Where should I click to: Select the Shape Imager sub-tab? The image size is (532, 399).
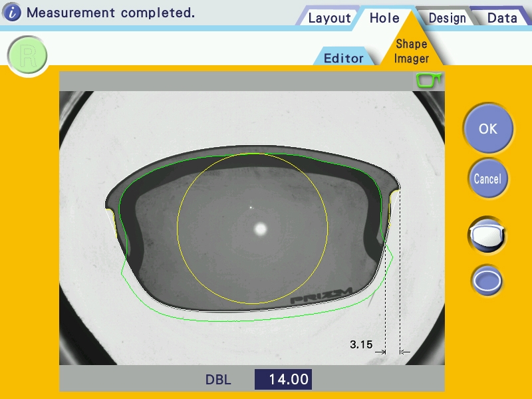(x=412, y=51)
